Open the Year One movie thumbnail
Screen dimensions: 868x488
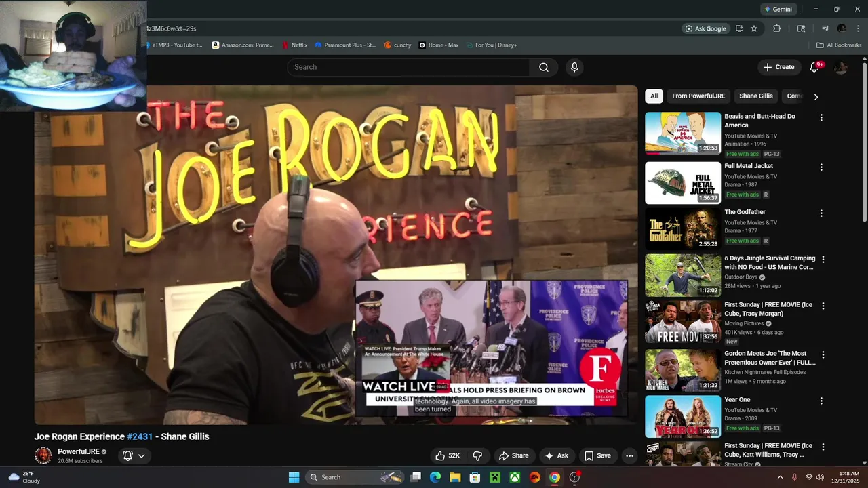tap(683, 416)
